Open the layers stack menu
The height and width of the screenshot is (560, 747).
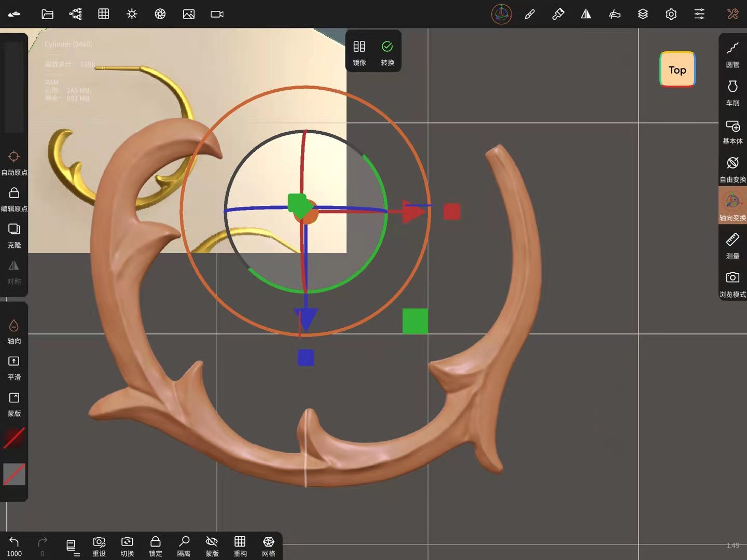[643, 14]
